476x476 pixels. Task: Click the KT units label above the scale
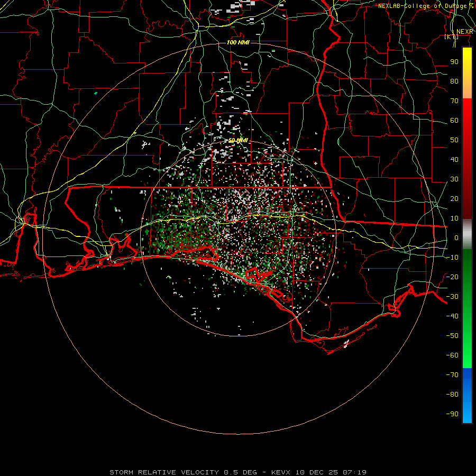pyautogui.click(x=452, y=37)
